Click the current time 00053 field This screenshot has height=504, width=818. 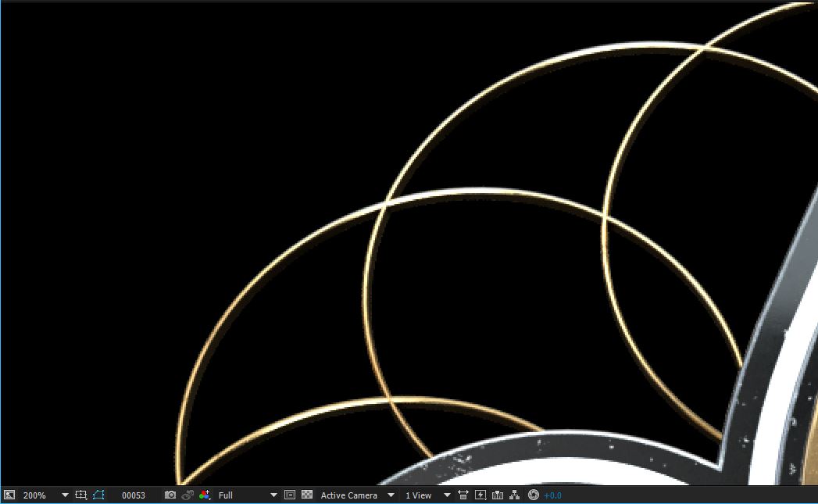pyautogui.click(x=134, y=495)
